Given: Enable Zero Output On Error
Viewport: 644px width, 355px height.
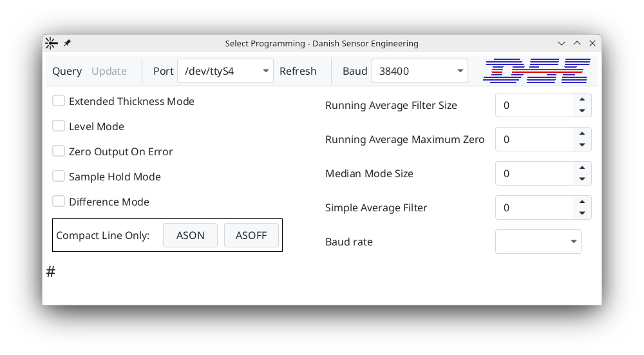Looking at the screenshot, I should [59, 151].
